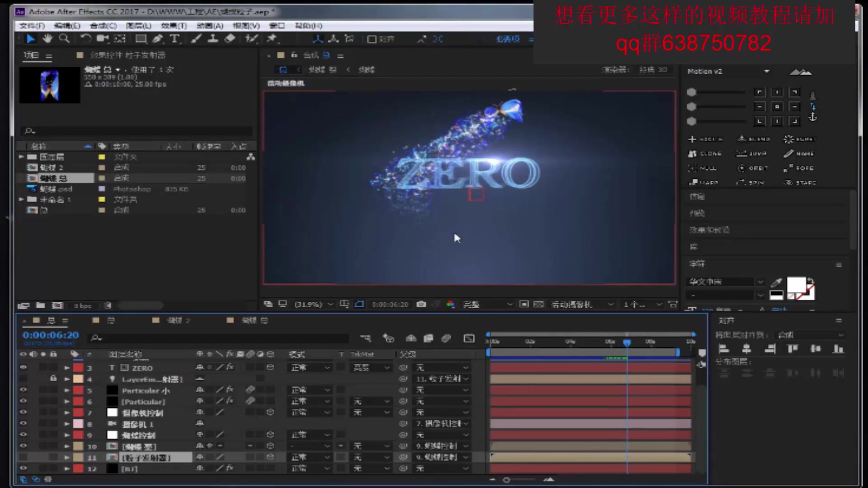868x488 pixels.
Task: Click the white fill color swatch
Action: (796, 284)
